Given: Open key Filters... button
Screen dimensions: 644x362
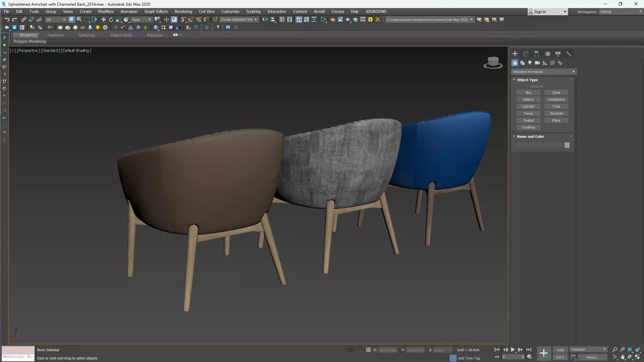Looking at the screenshot, I should 592,357.
